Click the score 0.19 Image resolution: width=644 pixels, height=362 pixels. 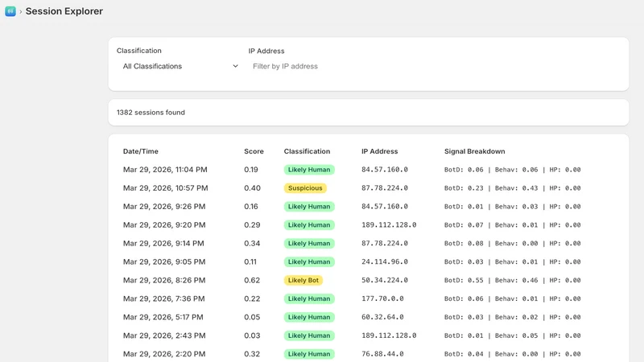(x=251, y=170)
